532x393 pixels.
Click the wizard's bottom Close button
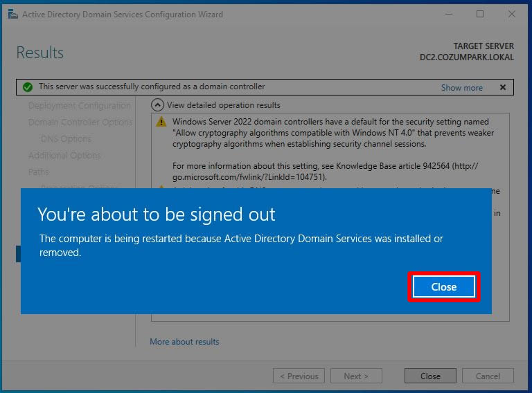point(430,376)
